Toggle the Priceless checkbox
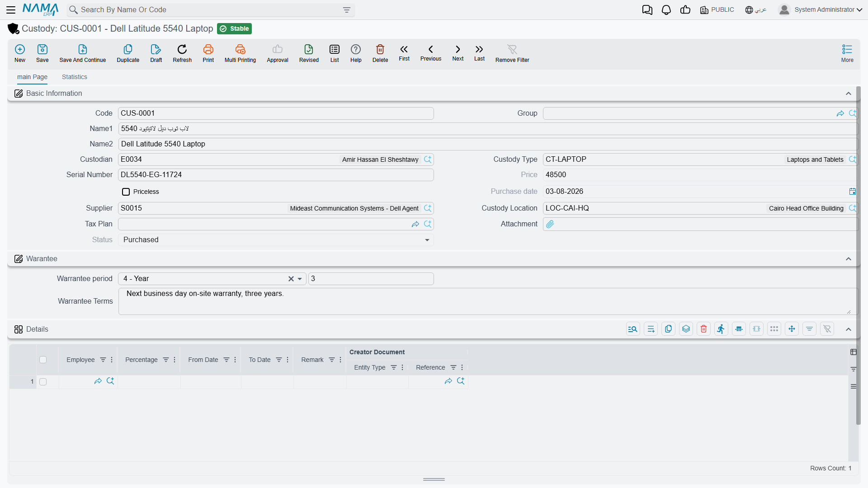 (126, 192)
